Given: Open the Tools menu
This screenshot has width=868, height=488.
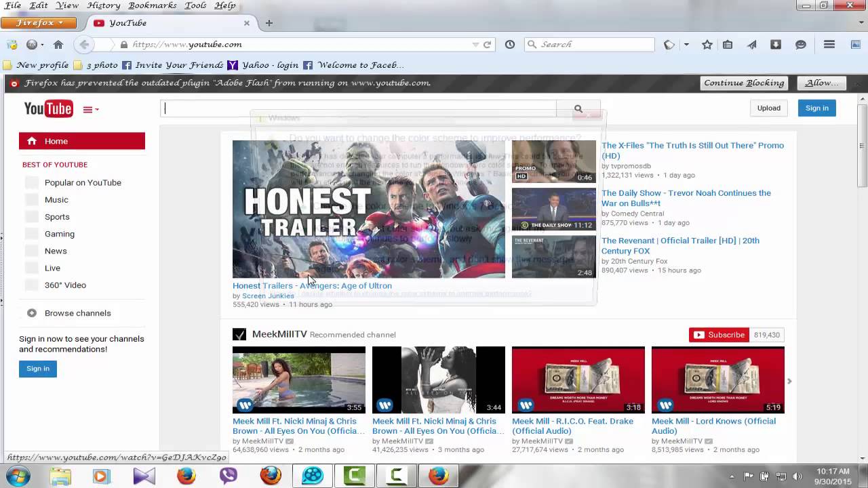Looking at the screenshot, I should (195, 5).
